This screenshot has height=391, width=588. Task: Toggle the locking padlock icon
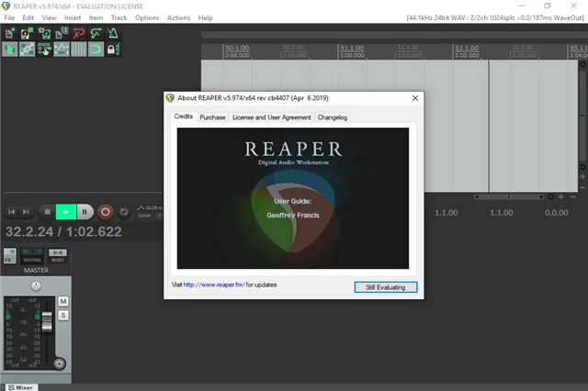click(113, 50)
